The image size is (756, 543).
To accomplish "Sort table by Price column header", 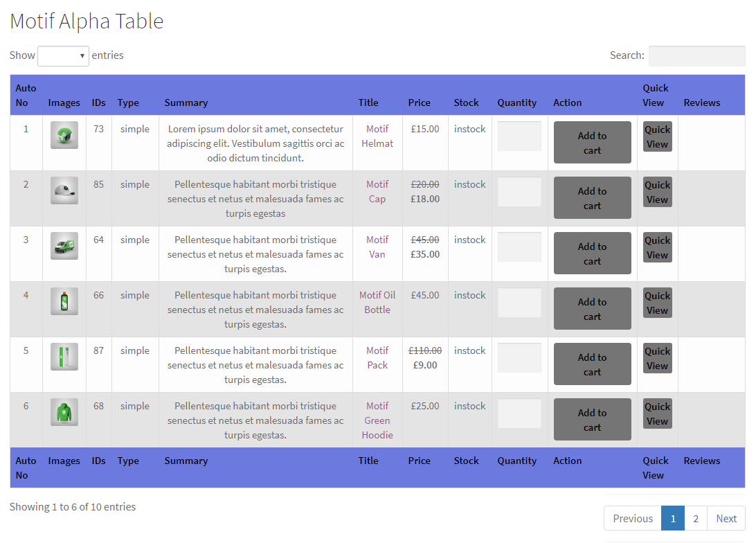I will pyautogui.click(x=419, y=103).
